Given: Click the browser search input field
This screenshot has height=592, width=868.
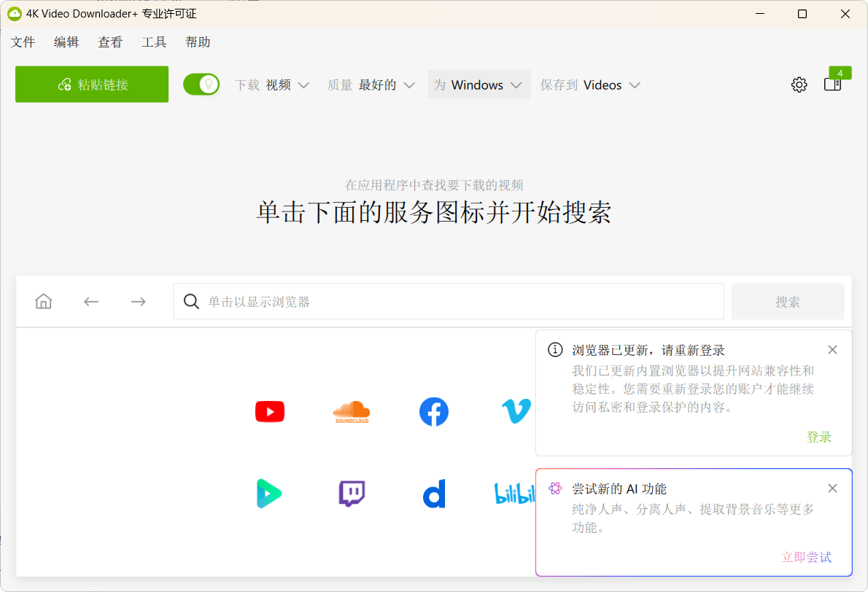Looking at the screenshot, I should tap(448, 301).
